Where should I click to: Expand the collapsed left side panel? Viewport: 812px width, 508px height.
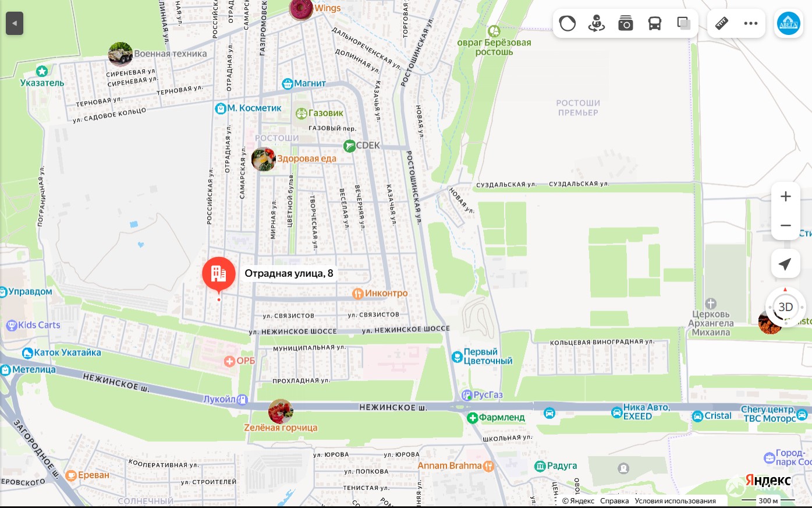pyautogui.click(x=15, y=24)
